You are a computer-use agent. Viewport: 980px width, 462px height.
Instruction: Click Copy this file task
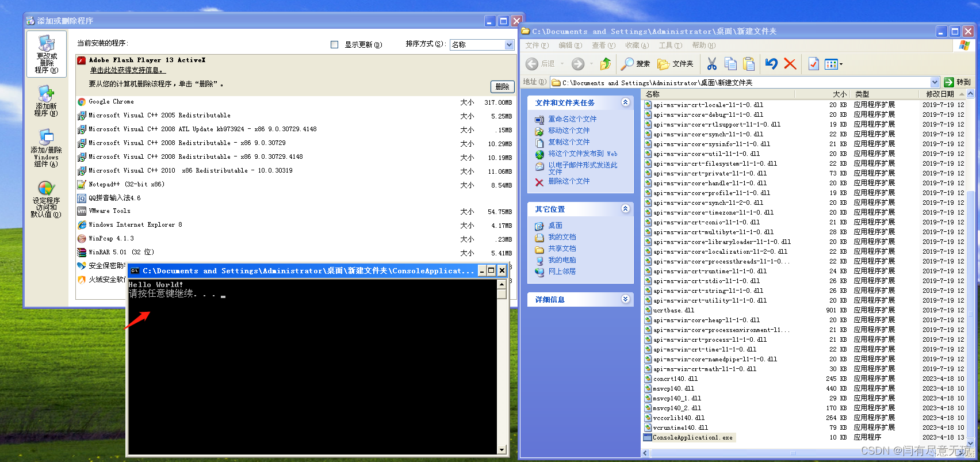tap(569, 142)
